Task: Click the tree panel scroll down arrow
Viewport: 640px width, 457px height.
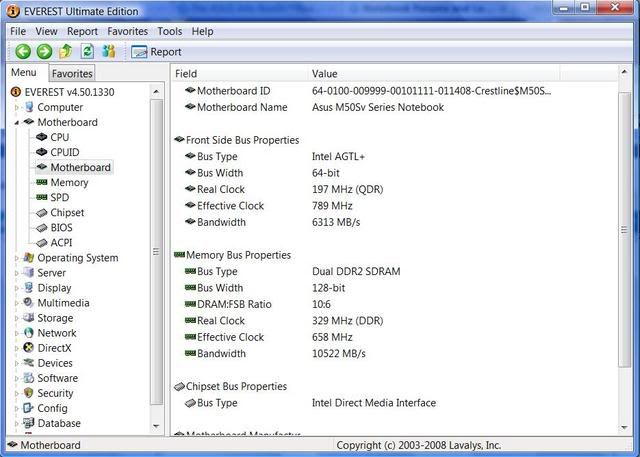Action: click(x=156, y=426)
